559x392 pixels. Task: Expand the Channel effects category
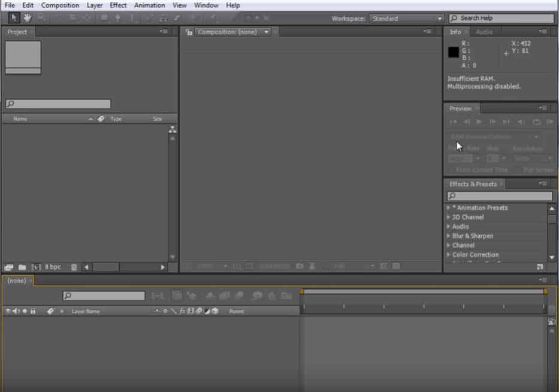click(449, 245)
